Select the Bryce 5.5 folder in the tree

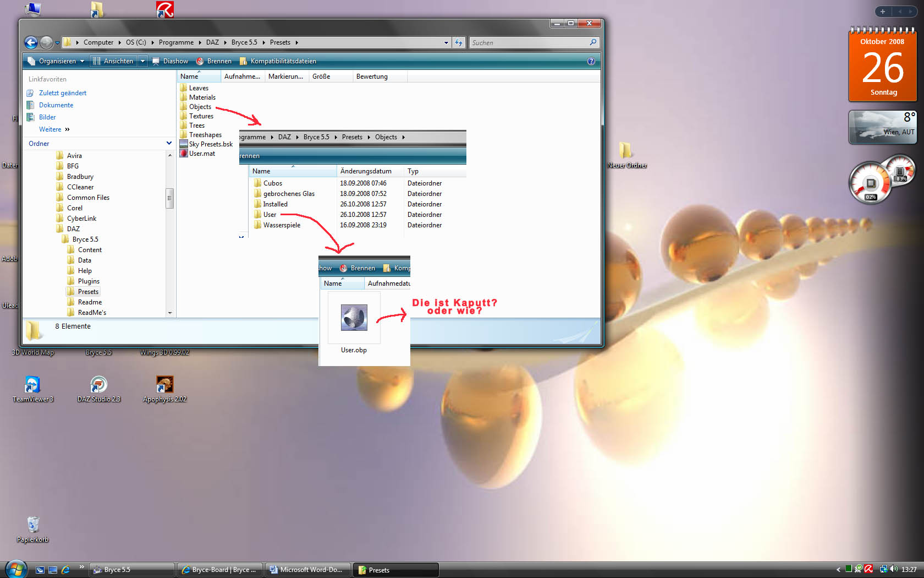click(80, 239)
